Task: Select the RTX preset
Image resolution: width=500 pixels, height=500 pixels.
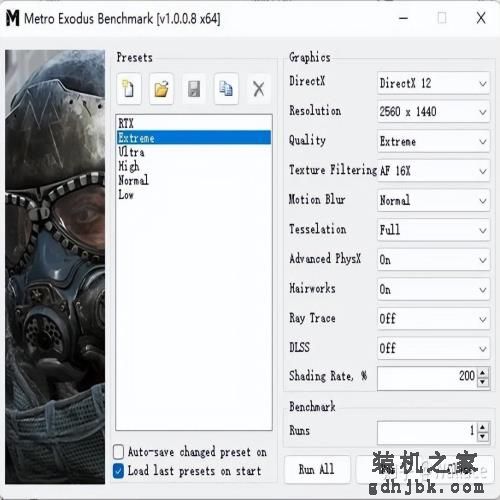Action: tap(194, 123)
